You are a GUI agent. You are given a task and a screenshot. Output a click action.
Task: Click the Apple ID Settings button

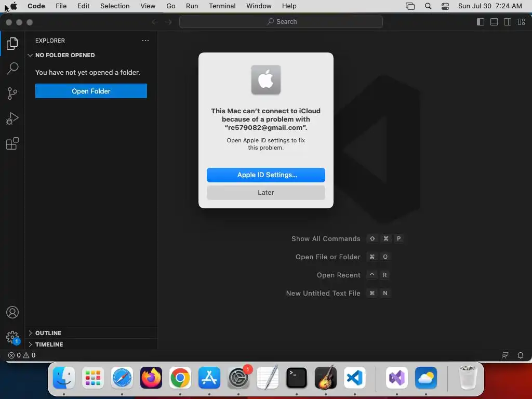265,175
